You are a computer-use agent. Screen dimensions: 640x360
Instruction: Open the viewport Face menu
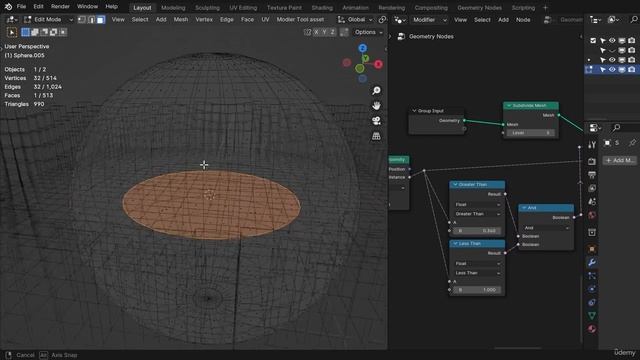tap(247, 20)
